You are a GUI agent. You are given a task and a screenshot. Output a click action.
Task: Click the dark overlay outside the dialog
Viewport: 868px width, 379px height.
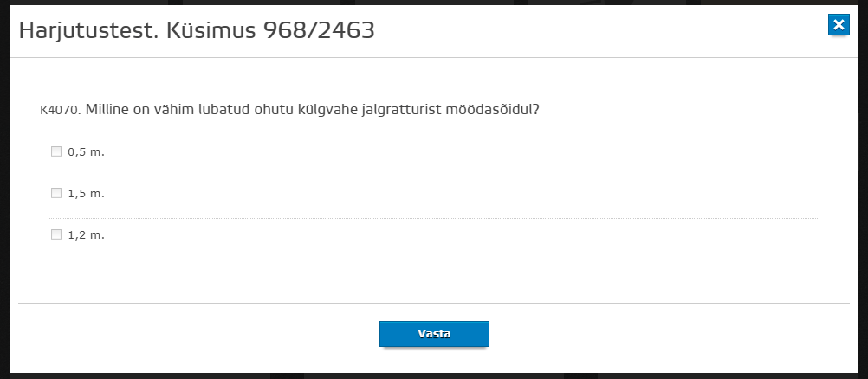4,188
